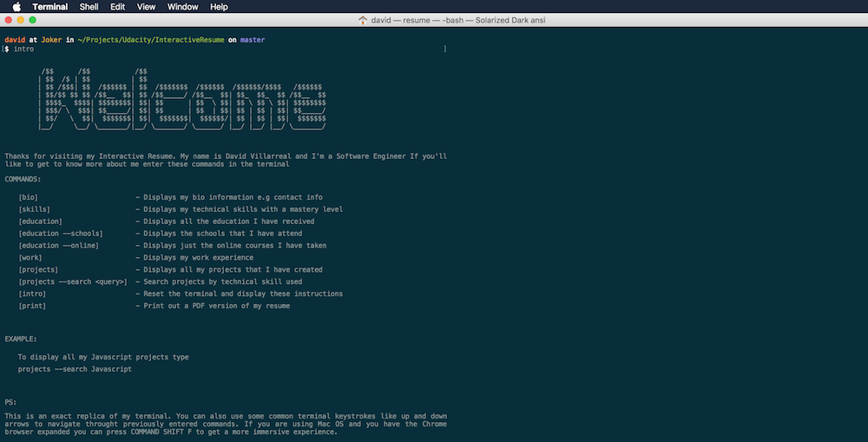This screenshot has width=868, height=442.
Task: Click the 'PS:' heading
Action: tap(10, 402)
